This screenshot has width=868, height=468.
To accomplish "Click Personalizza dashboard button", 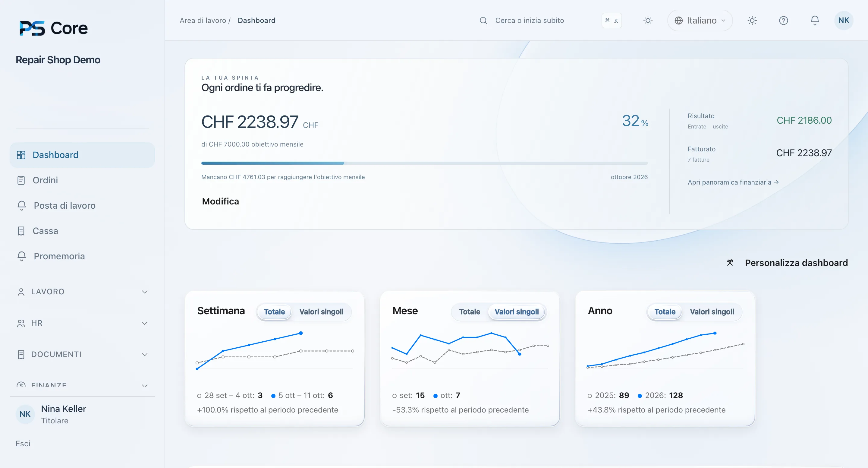I will (796, 263).
